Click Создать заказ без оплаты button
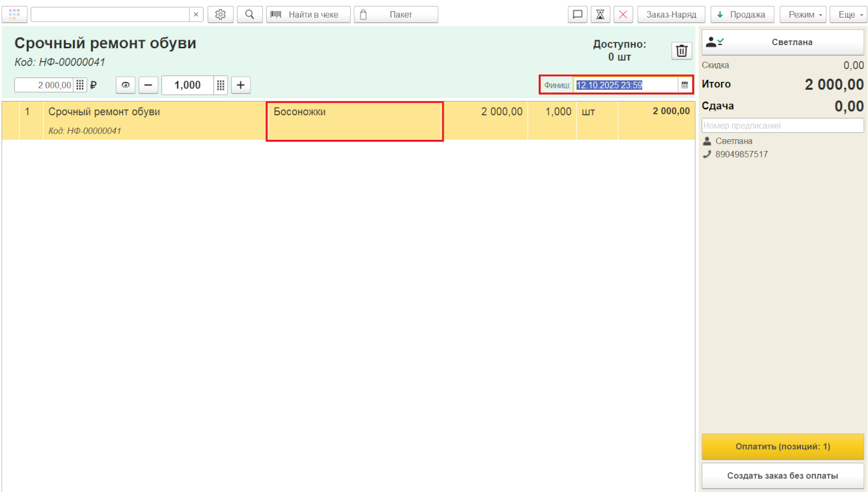The width and height of the screenshot is (868, 492). 782,476
